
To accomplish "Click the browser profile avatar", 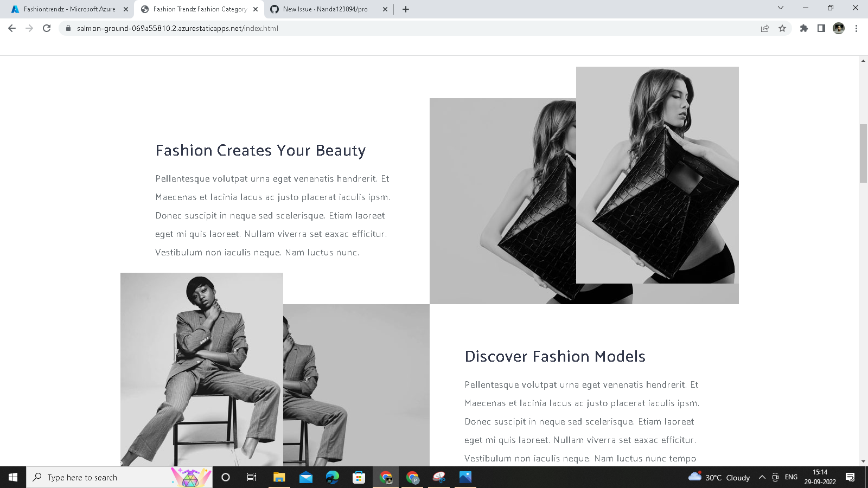I will [x=839, y=28].
